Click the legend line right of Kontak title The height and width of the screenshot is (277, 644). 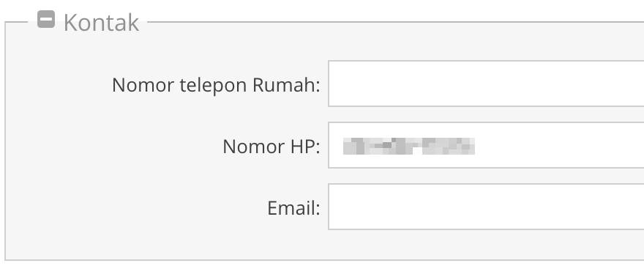coord(396,22)
